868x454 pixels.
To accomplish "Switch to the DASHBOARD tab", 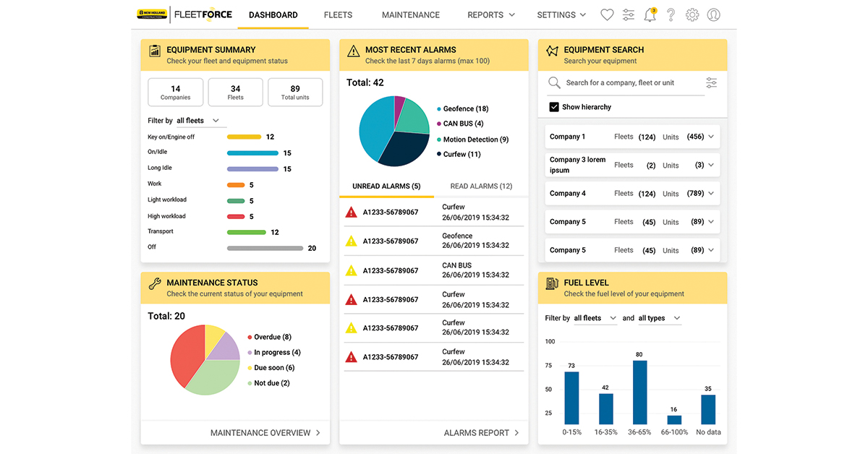I will tap(273, 14).
